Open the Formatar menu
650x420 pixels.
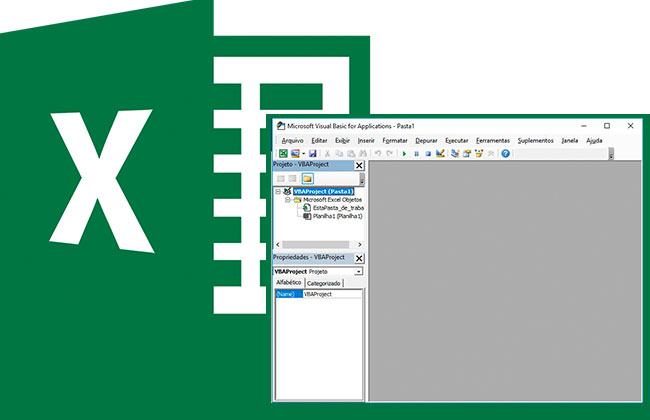point(395,141)
